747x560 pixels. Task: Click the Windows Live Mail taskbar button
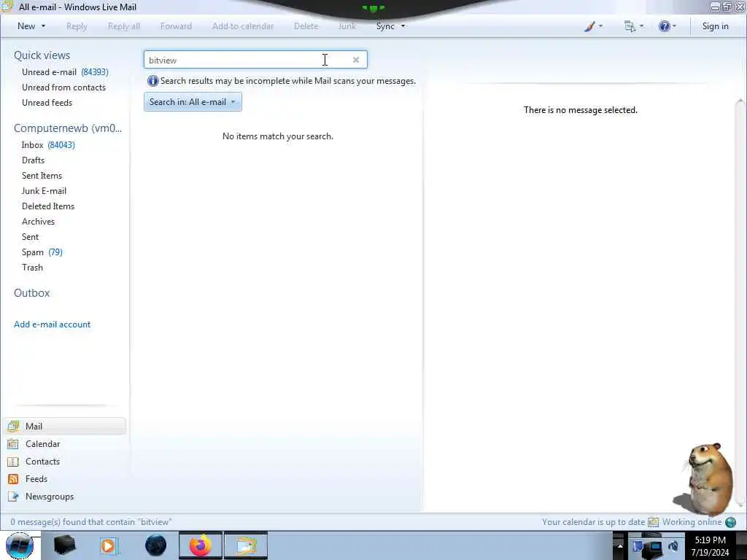(246, 545)
